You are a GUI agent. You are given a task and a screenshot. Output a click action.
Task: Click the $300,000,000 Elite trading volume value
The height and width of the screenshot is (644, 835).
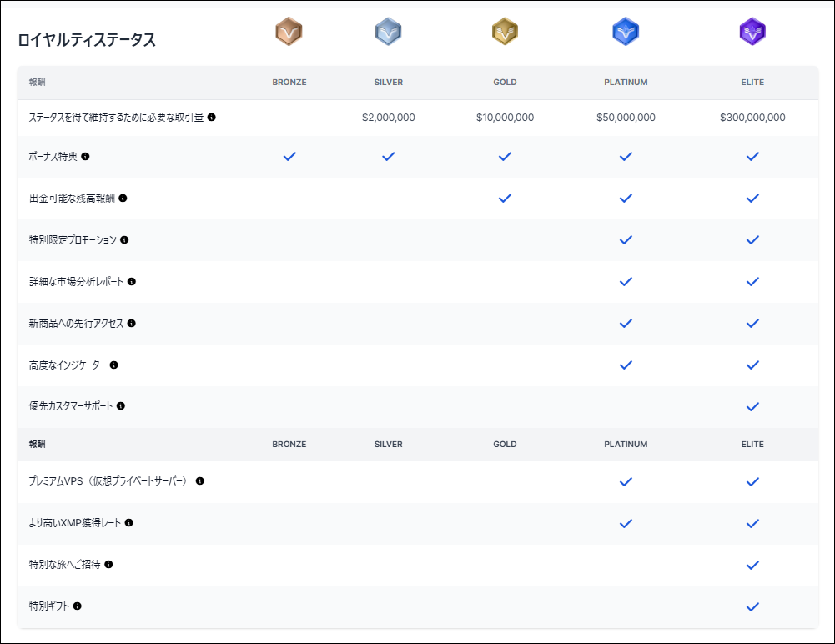(x=752, y=118)
